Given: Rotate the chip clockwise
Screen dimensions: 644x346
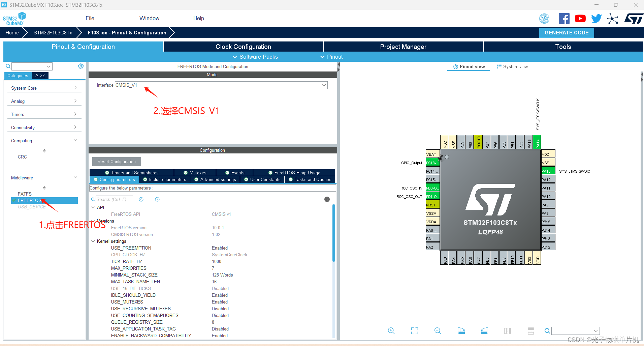Looking at the screenshot, I should [461, 331].
